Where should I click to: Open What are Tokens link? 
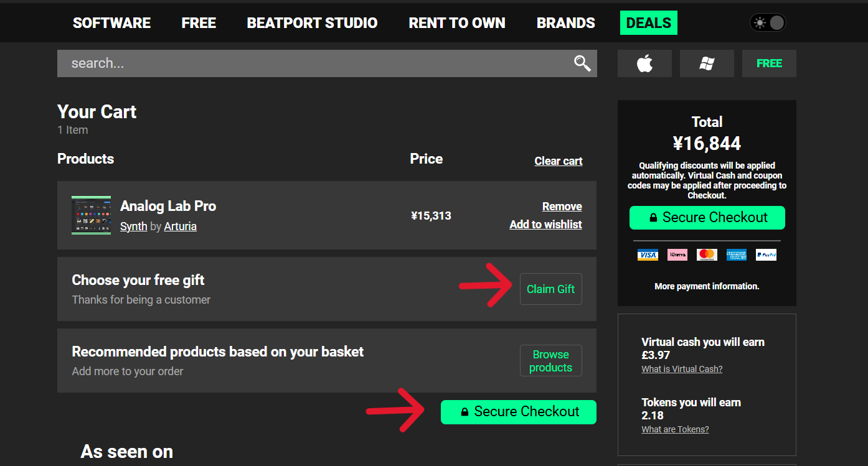[675, 429]
